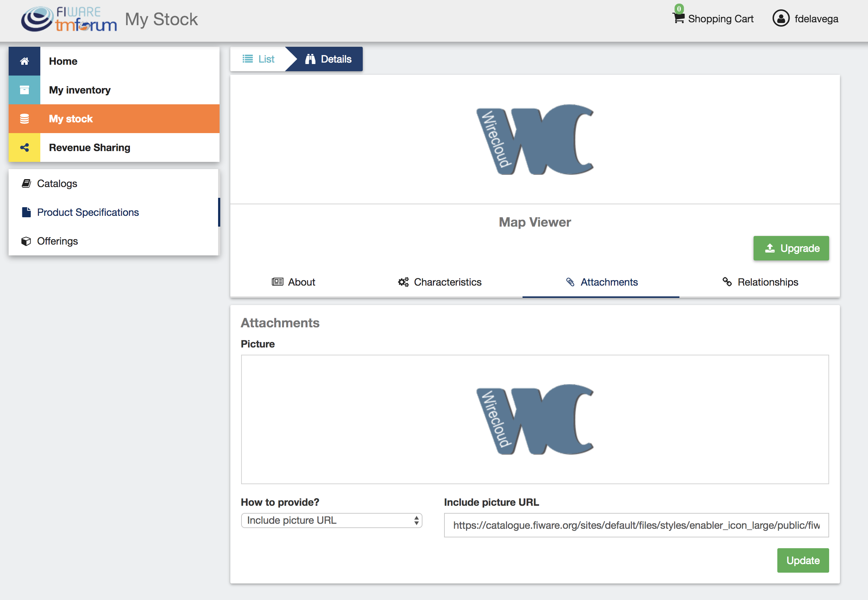Viewport: 868px width, 600px height.
Task: Click the Attachments section heading
Action: click(280, 323)
